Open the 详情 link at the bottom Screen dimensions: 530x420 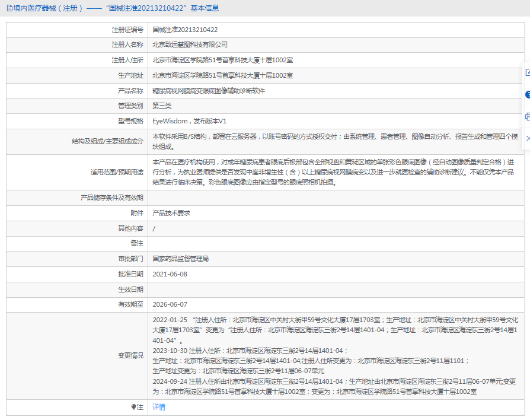click(x=158, y=408)
